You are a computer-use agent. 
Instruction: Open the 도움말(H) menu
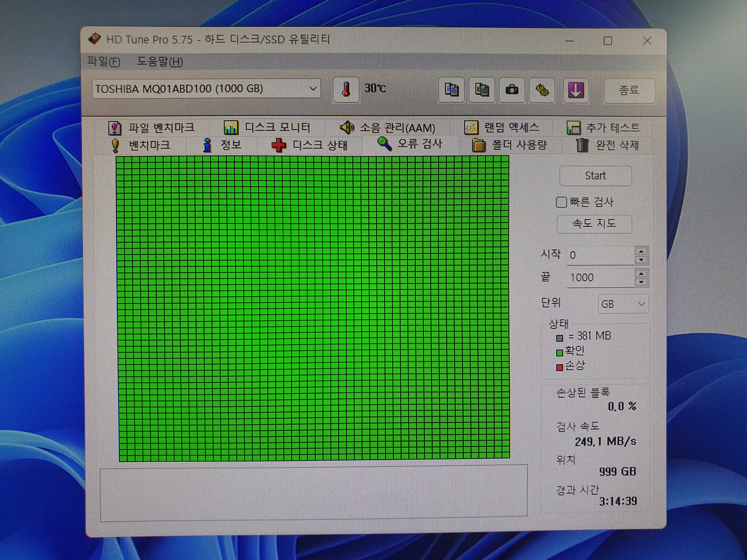pos(160,62)
